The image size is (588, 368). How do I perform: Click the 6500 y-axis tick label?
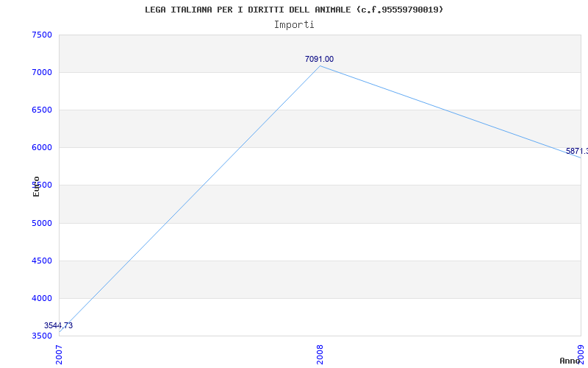(x=42, y=110)
